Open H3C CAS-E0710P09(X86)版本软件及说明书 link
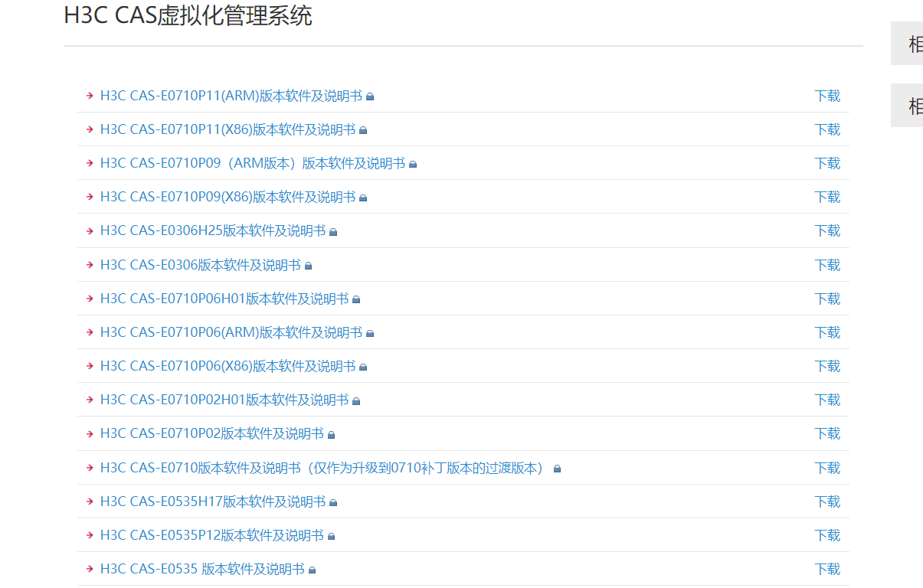Screen dimensions: 923x588 [x=228, y=197]
